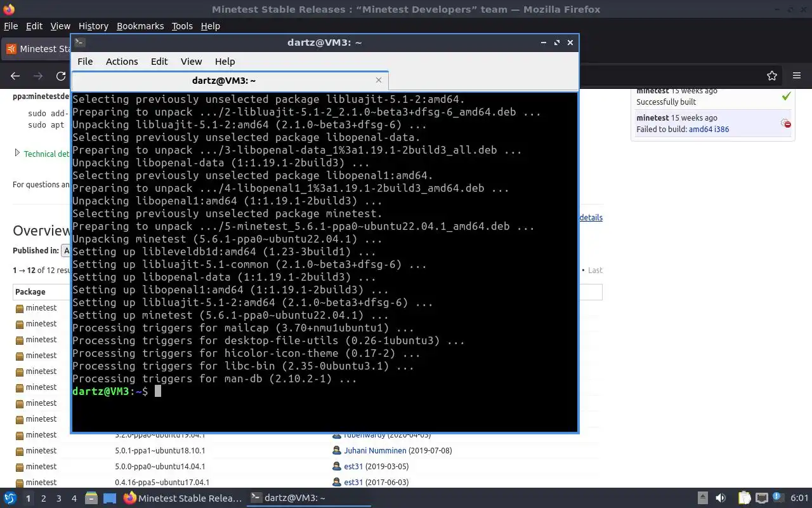The height and width of the screenshot is (508, 812).
Task: Open Published in dropdown on webpage
Action: pos(65,250)
